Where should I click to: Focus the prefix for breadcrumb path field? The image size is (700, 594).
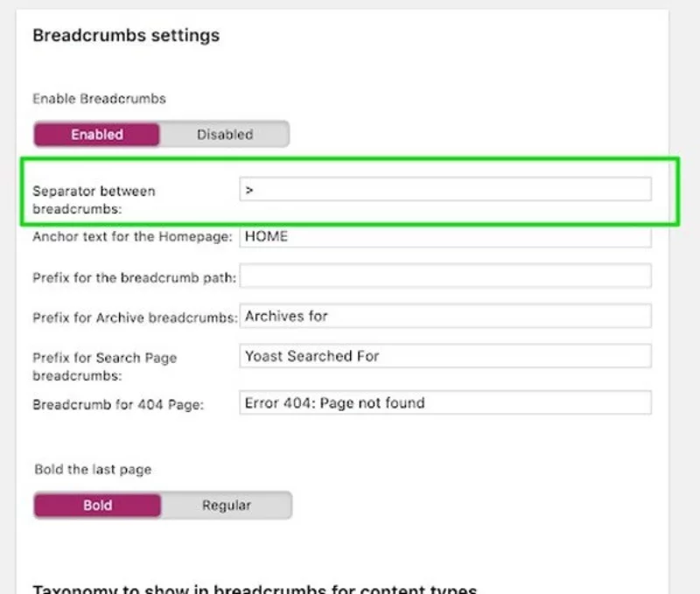coord(446,276)
